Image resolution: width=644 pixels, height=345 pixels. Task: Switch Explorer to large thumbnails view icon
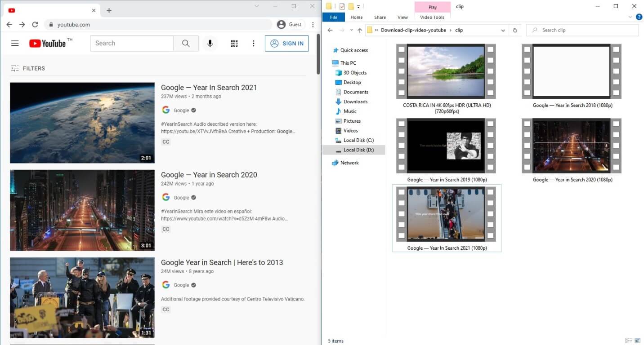point(637,341)
